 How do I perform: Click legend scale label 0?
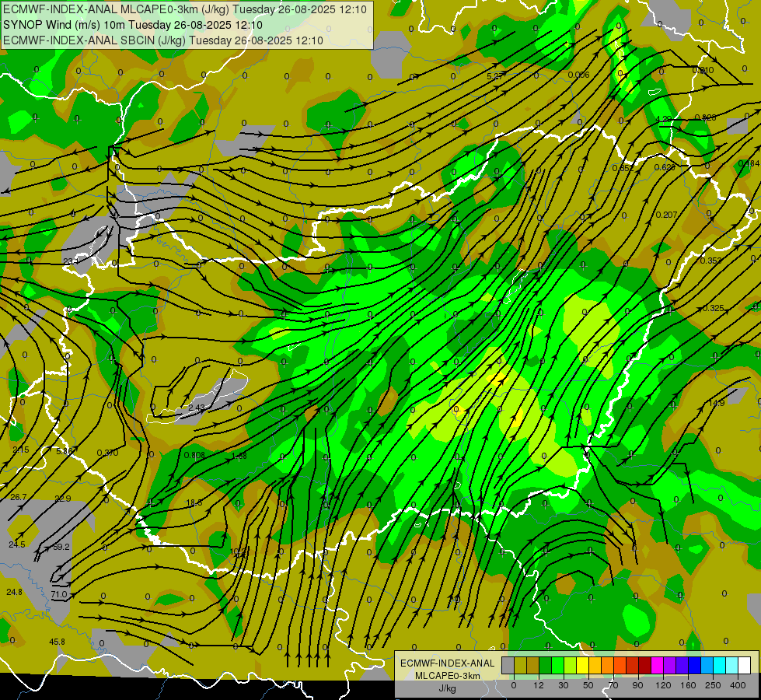coord(514,685)
